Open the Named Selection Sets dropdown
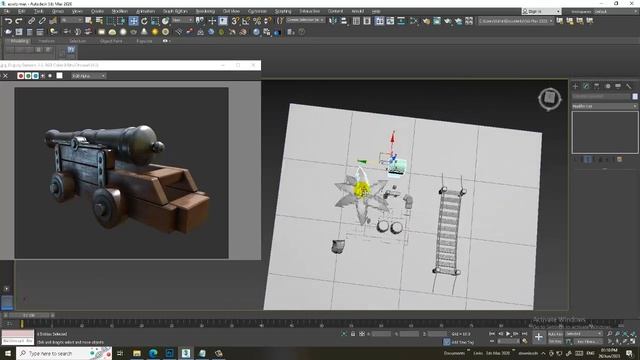The image size is (640, 360). pos(305,20)
